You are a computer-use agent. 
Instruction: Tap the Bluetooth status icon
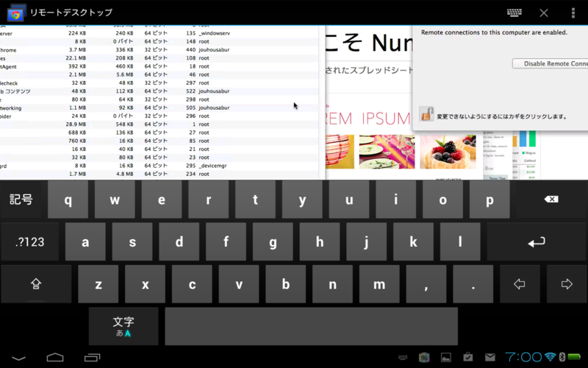coord(562,357)
